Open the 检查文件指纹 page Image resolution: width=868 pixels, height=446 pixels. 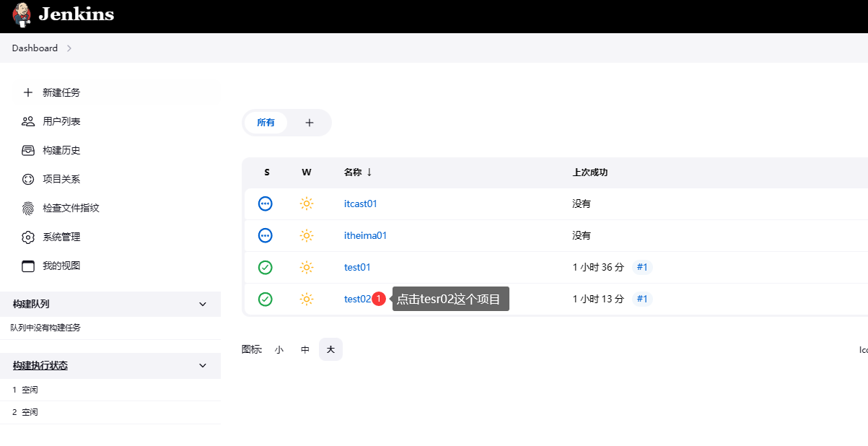[71, 208]
